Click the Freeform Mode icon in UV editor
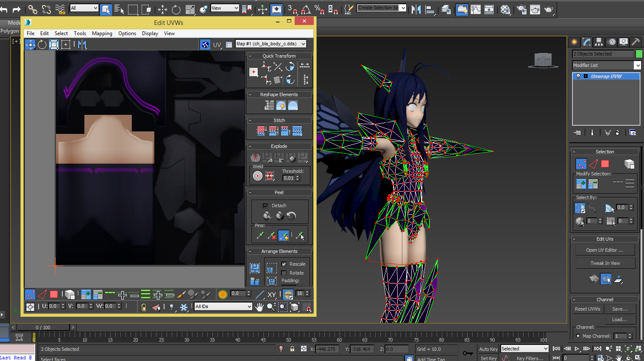The width and height of the screenshot is (644, 361). [x=66, y=44]
